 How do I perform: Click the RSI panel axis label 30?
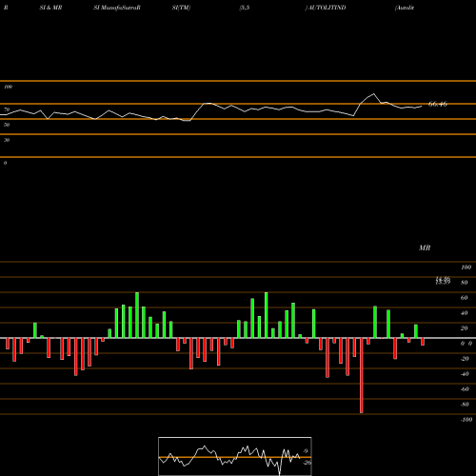click(x=7, y=140)
